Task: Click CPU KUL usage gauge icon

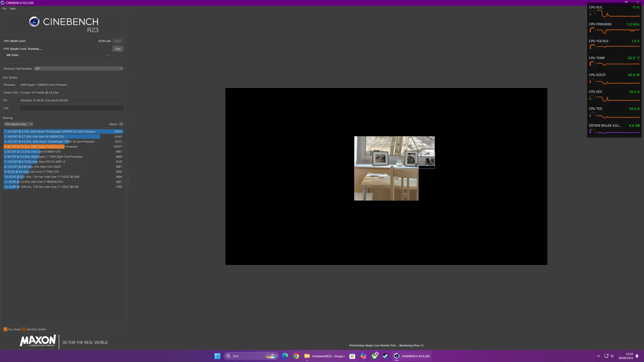Action: 592,14
